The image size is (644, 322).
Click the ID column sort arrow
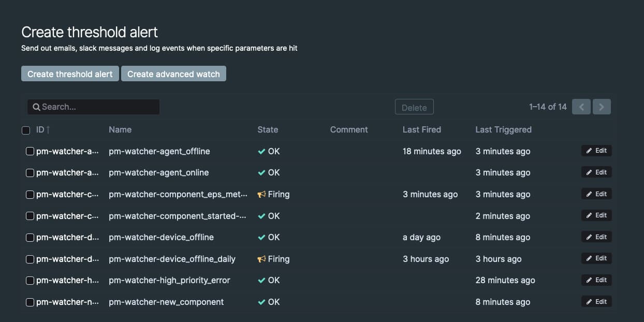[x=48, y=130]
